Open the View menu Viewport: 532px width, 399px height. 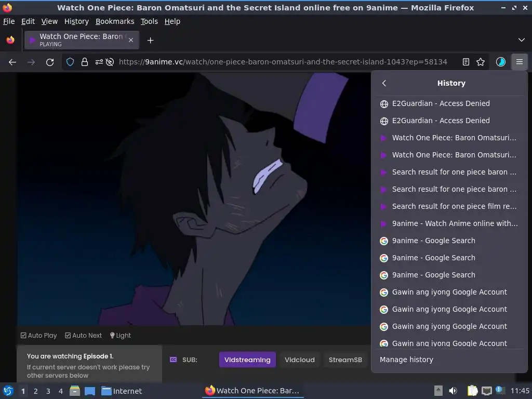click(x=49, y=21)
